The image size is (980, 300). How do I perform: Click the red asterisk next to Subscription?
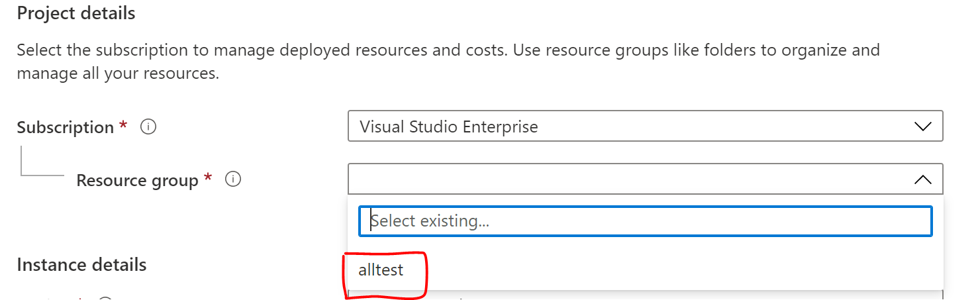click(x=123, y=125)
